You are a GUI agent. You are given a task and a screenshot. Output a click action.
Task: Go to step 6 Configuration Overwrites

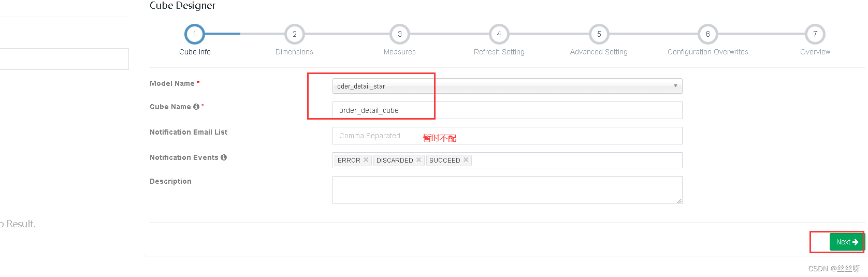(708, 34)
